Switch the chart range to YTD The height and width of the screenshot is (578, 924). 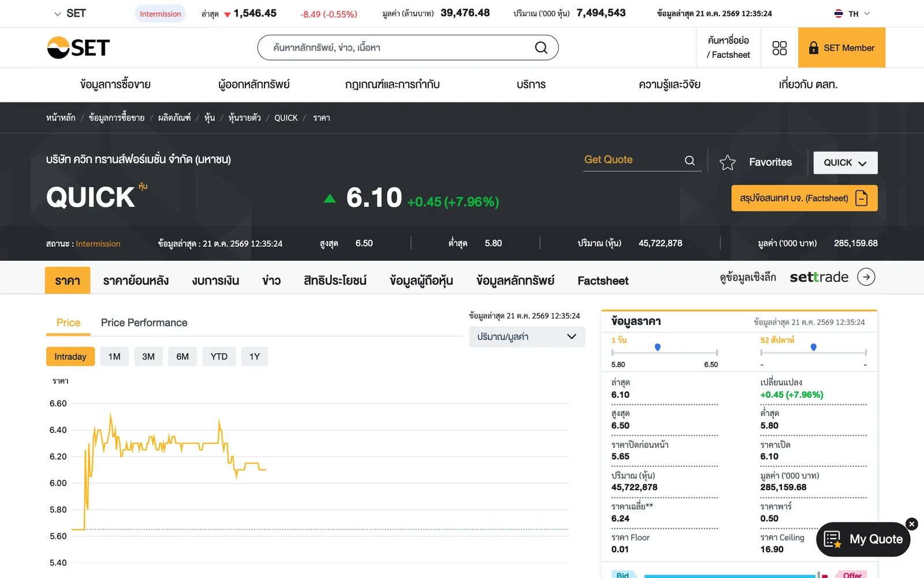(x=219, y=357)
